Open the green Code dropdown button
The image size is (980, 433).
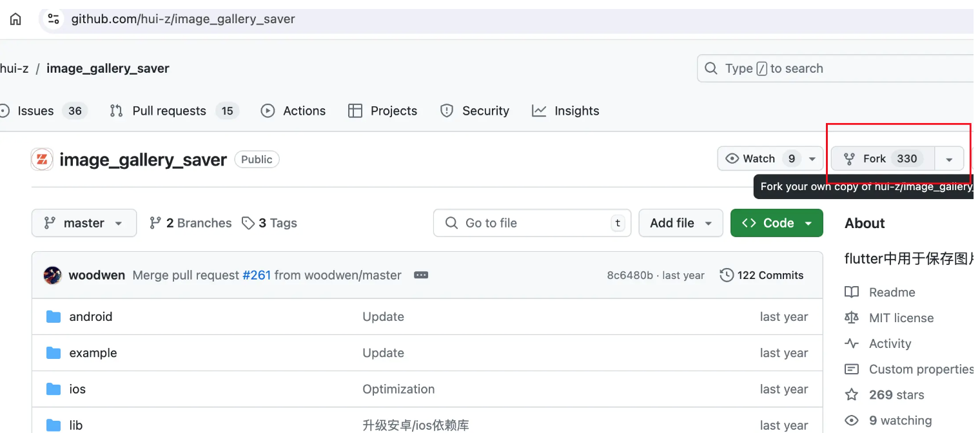[x=776, y=223]
